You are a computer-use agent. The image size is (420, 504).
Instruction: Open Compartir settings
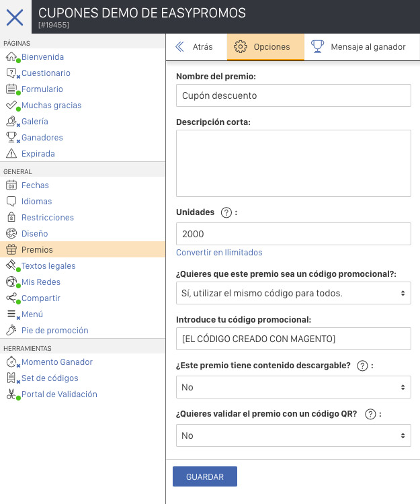pyautogui.click(x=41, y=298)
